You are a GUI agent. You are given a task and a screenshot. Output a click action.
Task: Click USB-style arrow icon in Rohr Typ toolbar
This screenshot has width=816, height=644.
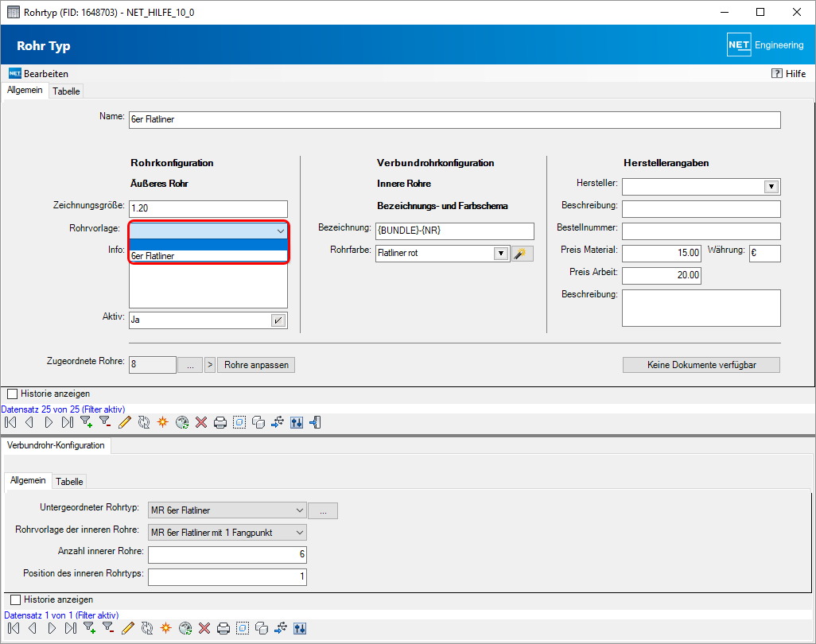coord(278,422)
